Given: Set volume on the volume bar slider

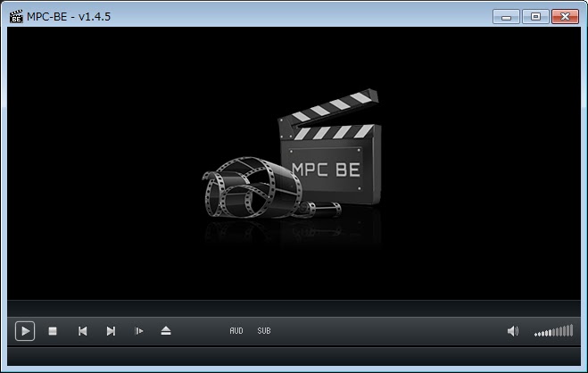Looking at the screenshot, I should point(553,331).
